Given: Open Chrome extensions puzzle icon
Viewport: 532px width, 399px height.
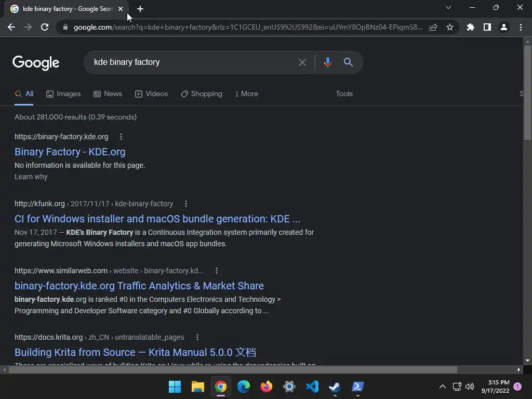Looking at the screenshot, I should [x=471, y=27].
